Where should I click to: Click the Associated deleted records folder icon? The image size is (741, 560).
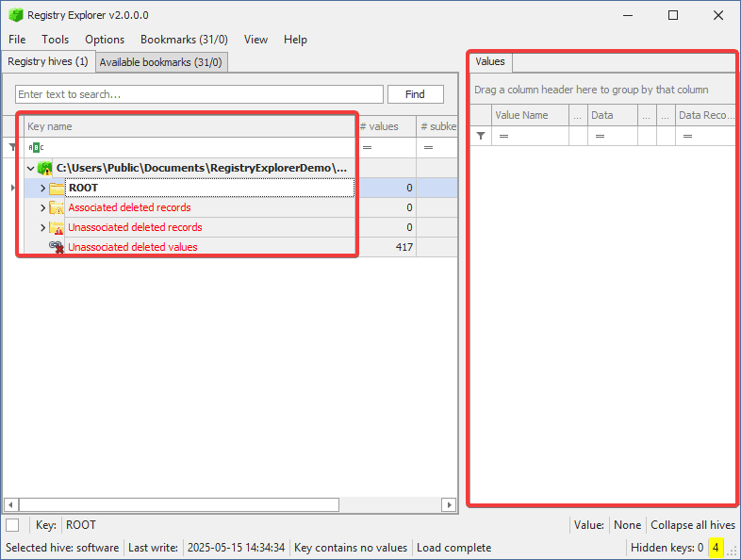[57, 208]
